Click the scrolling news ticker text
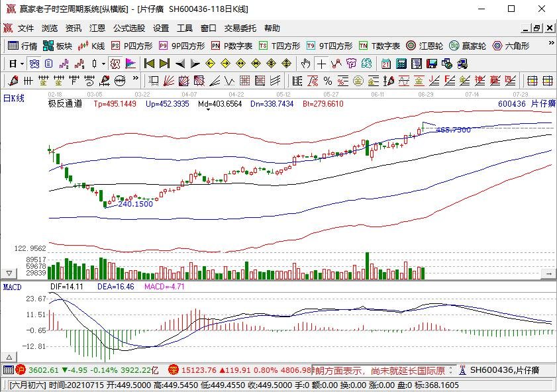The width and height of the screenshot is (557, 392). (x=380, y=370)
